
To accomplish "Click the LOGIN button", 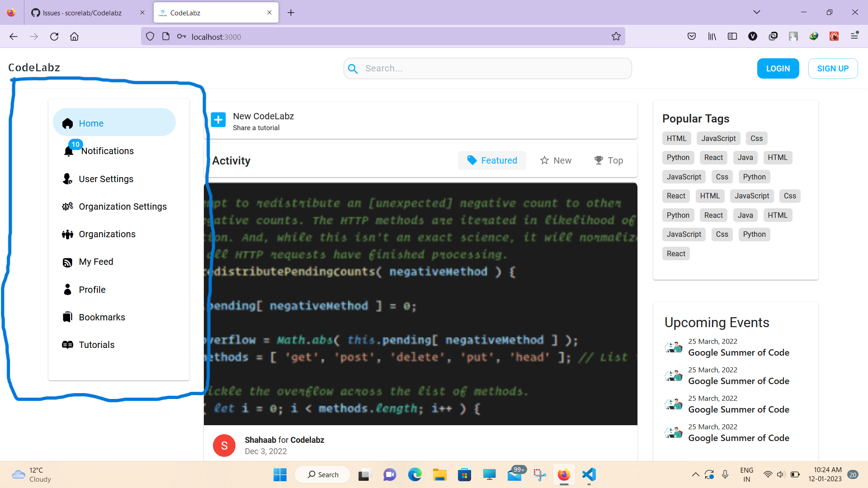I will click(778, 68).
